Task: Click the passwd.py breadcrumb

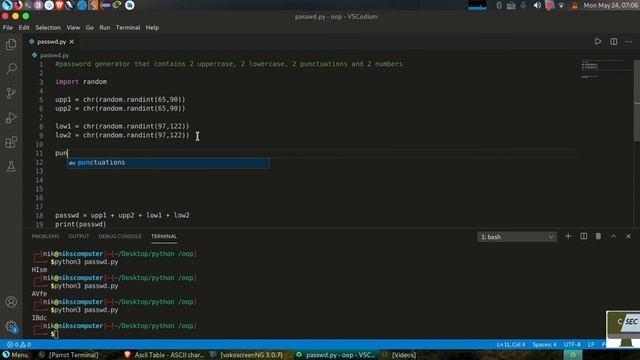Action: pyautogui.click(x=54, y=55)
